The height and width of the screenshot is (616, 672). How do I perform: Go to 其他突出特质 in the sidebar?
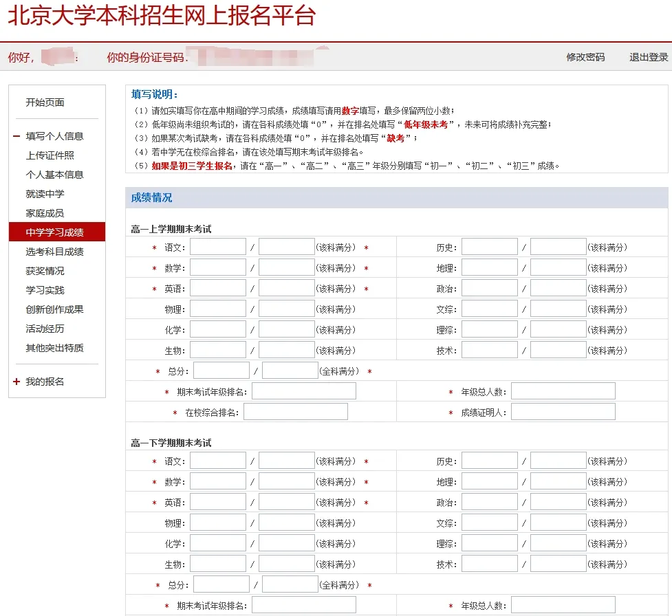pos(54,349)
